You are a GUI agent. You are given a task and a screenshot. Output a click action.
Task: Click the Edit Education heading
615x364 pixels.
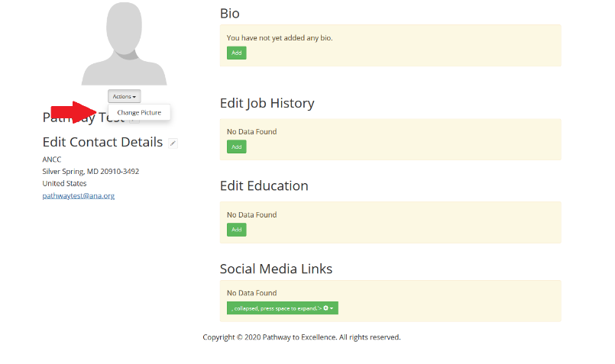[264, 185]
